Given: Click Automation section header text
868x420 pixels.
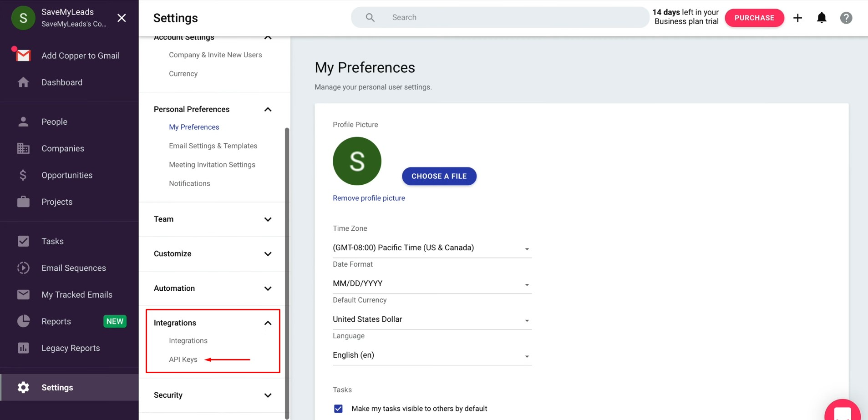Looking at the screenshot, I should pyautogui.click(x=174, y=288).
